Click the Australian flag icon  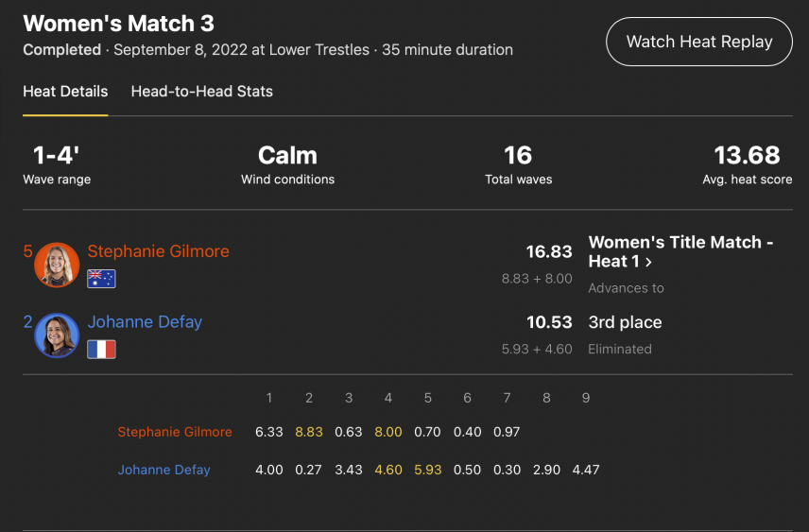(101, 279)
